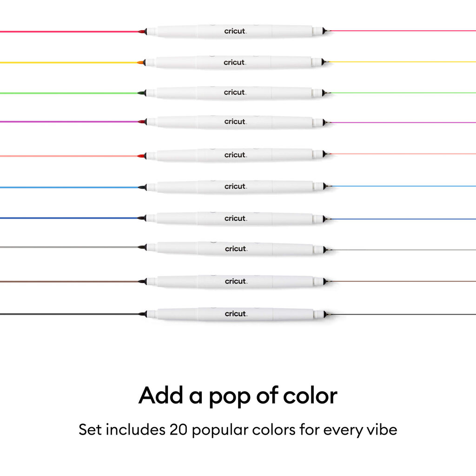The height and width of the screenshot is (476, 476).
Task: Click the orange brush tip of the yellow pen
Action: coord(141,62)
